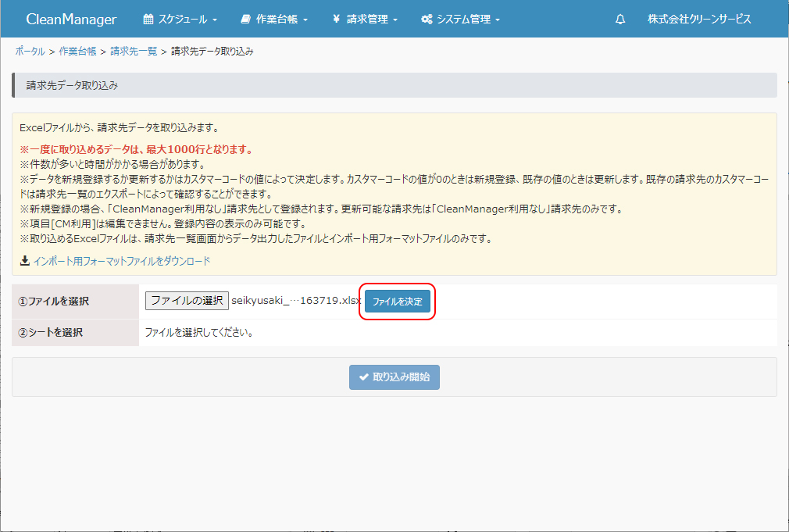Confirm the file with ファイルを決定
This screenshot has height=532, width=789.
coord(398,302)
